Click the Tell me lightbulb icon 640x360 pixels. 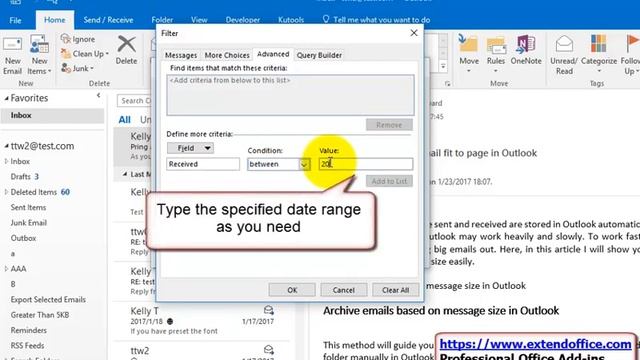(x=326, y=19)
